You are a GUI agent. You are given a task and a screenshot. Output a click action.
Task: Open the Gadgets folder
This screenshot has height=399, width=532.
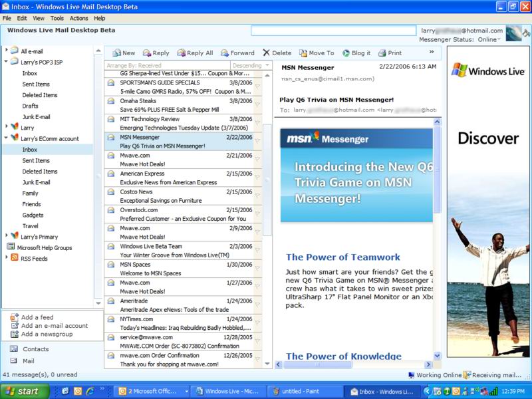coord(33,215)
